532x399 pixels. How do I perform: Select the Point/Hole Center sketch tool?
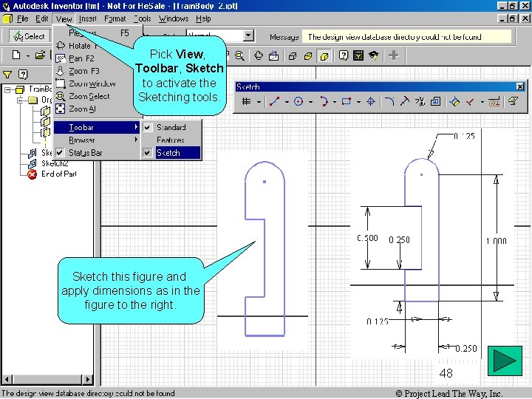click(x=371, y=101)
